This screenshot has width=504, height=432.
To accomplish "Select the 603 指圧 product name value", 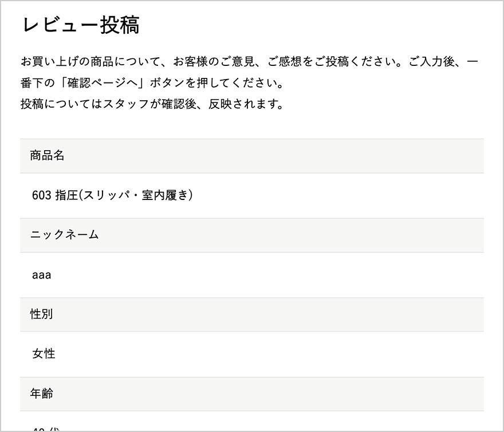I will 55,195.
